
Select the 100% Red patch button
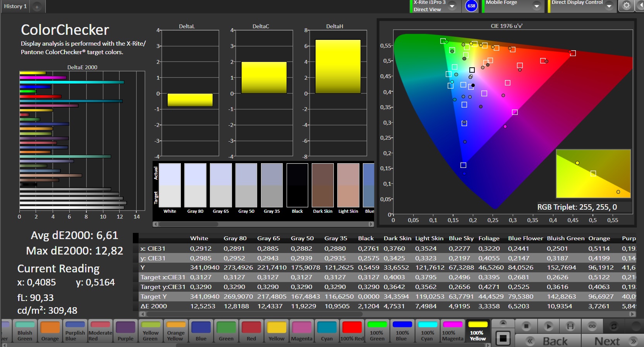point(352,331)
